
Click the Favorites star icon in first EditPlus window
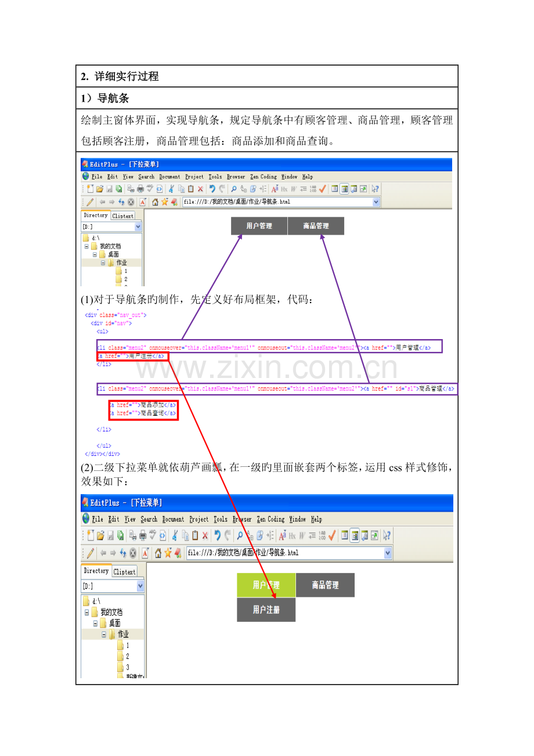165,202
